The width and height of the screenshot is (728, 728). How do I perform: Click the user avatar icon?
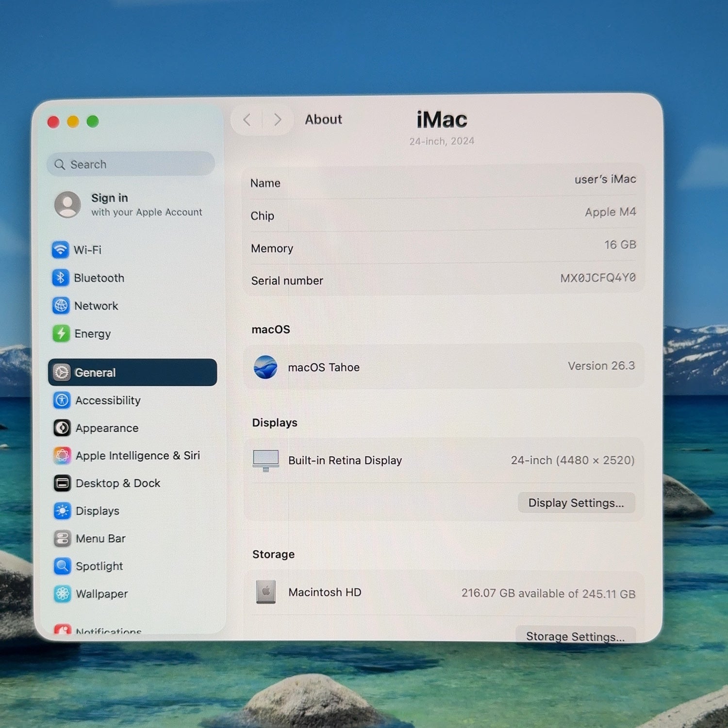click(68, 204)
